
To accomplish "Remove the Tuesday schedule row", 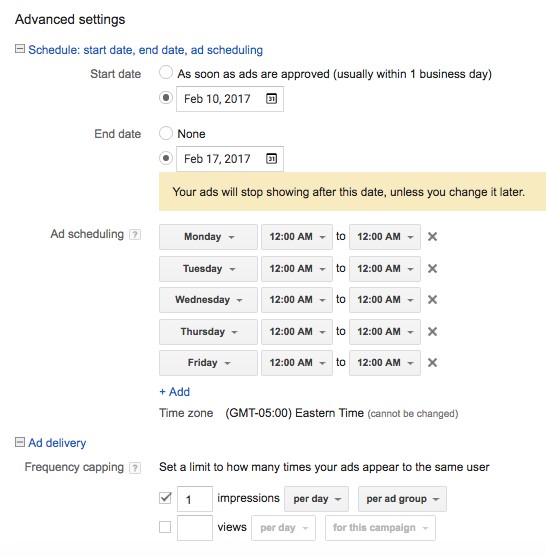I will coord(432,268).
